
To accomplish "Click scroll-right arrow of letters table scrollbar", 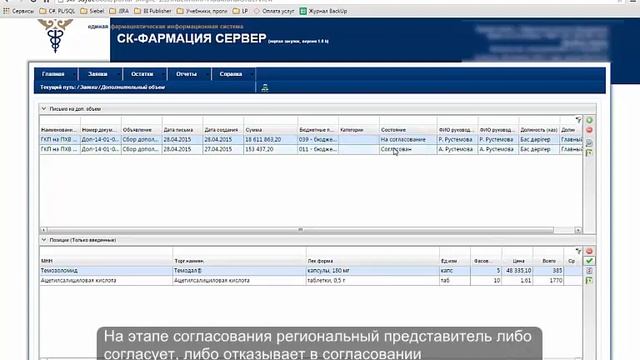I will pos(578,230).
